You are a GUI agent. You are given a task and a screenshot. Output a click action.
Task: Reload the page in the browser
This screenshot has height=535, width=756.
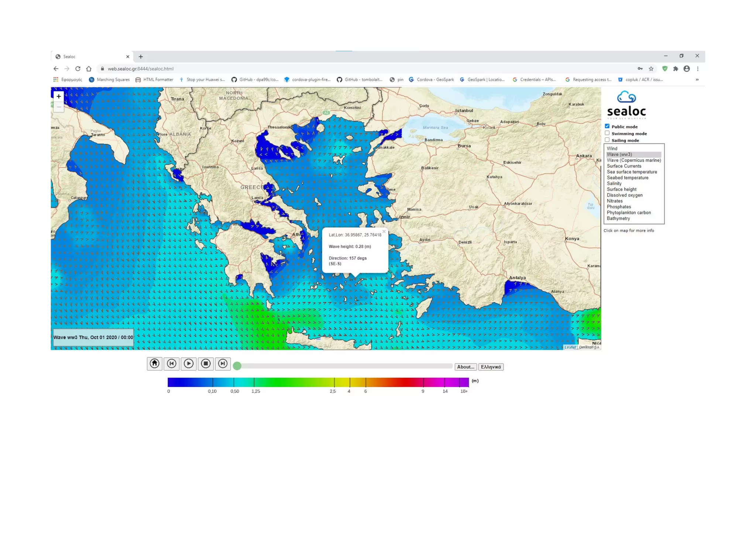point(78,69)
